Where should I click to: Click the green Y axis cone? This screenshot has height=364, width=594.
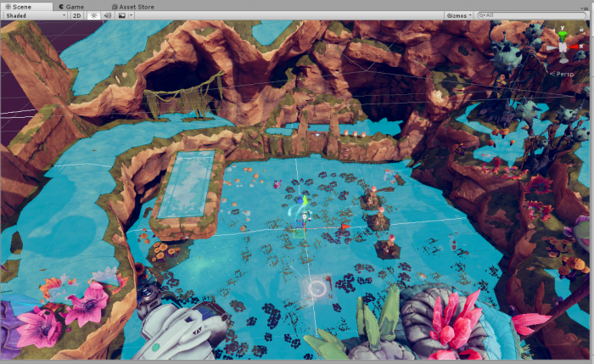pos(563,36)
